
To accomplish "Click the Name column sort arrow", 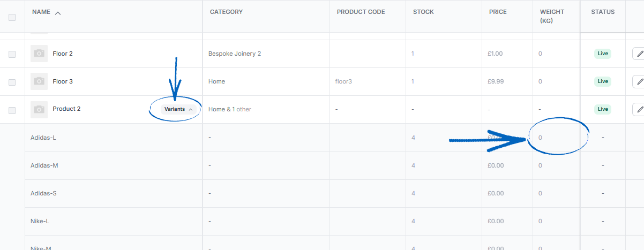I will click(x=58, y=12).
